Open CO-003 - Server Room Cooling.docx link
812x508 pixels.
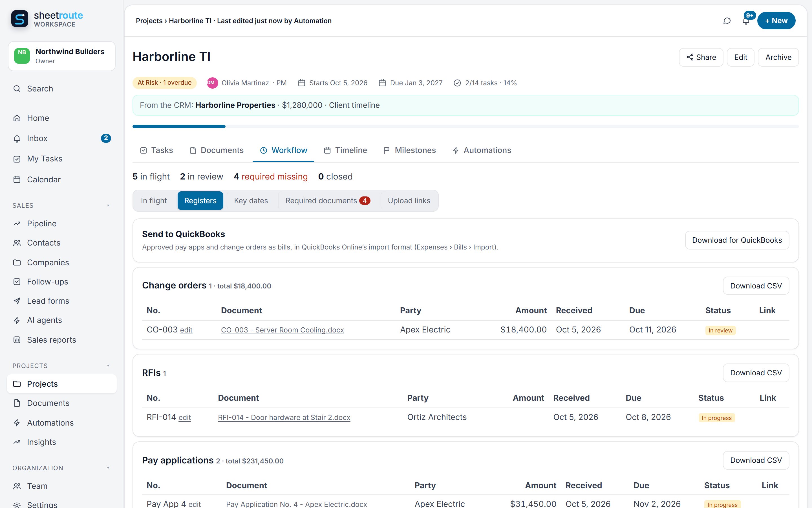point(283,330)
